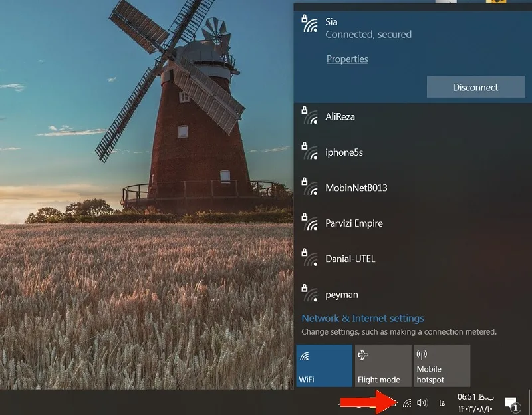Expand the AliReza network entry
This screenshot has width=532, height=415.
click(x=412, y=117)
